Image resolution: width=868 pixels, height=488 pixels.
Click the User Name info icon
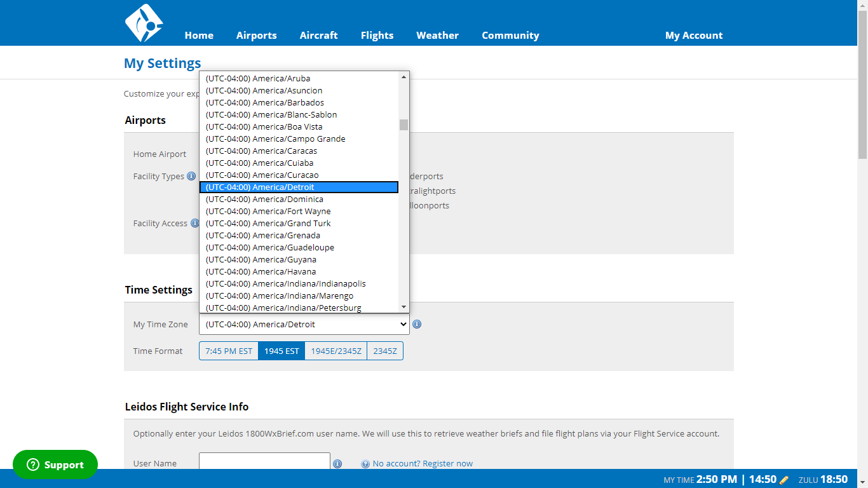pyautogui.click(x=337, y=464)
